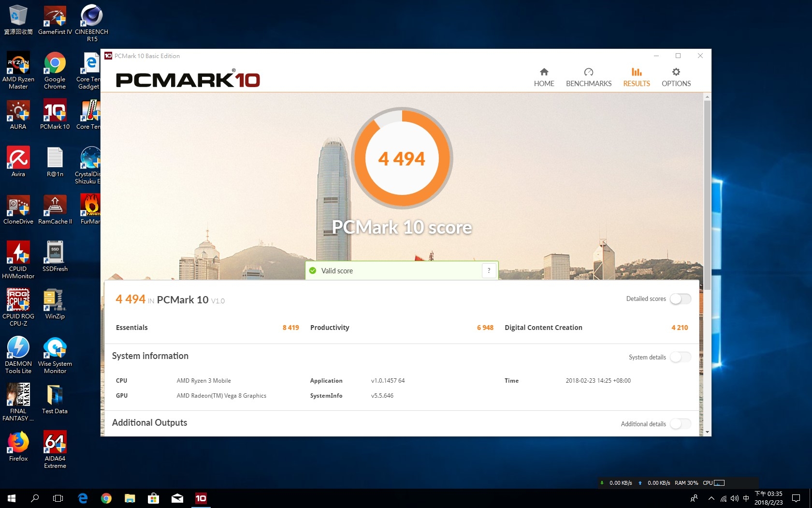Select the R@1n text file icon

[x=55, y=162]
